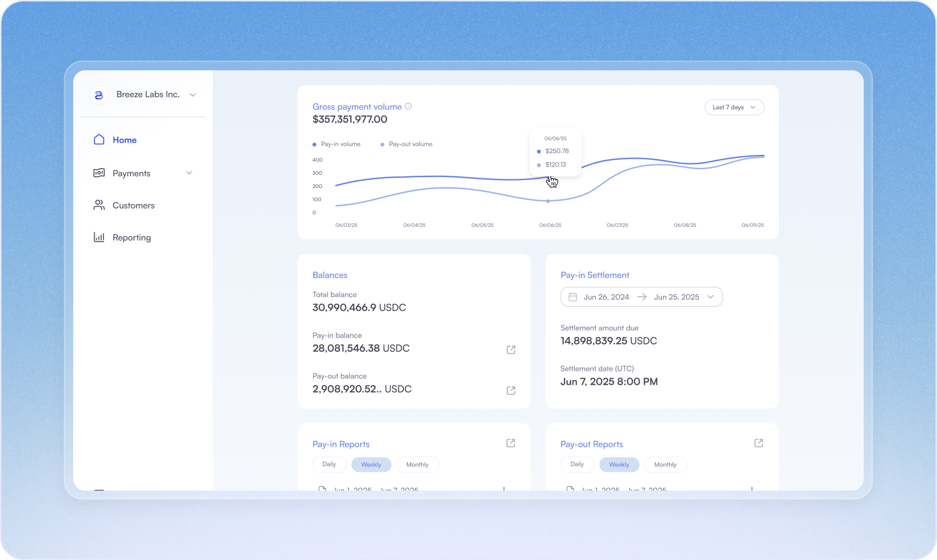
Task: Open the Last 7 days dropdown
Action: click(x=734, y=107)
